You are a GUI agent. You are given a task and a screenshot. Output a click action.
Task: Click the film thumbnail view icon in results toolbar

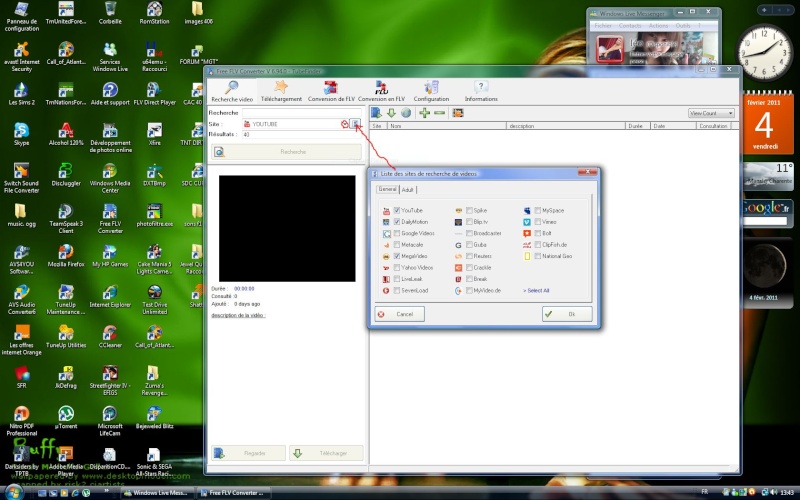[x=458, y=113]
